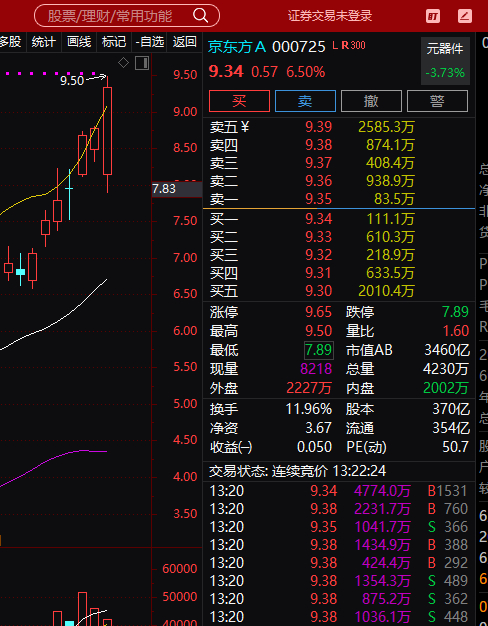The height and width of the screenshot is (626, 488).
Task: Click current price 9.34 in header
Action: [x=226, y=72]
